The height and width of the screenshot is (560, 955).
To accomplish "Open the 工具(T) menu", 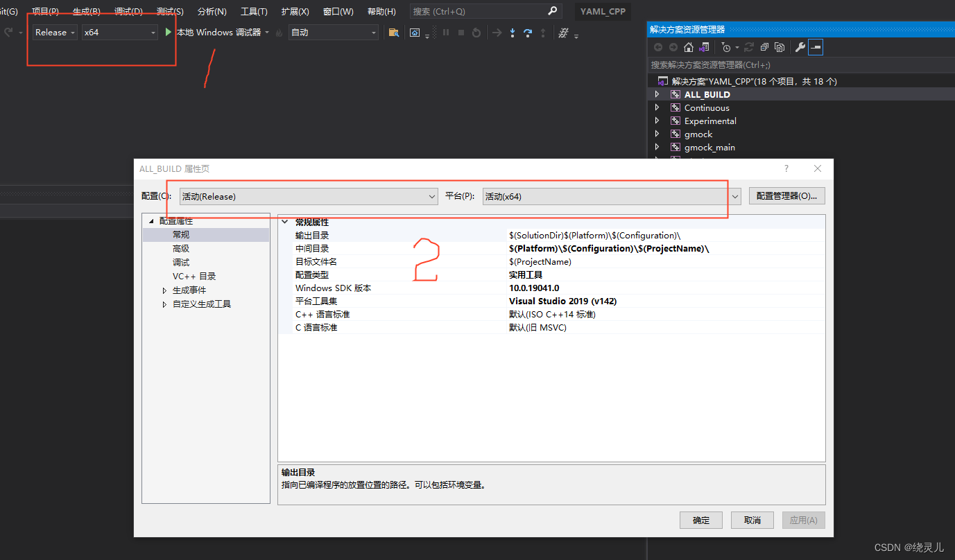I will click(x=254, y=11).
